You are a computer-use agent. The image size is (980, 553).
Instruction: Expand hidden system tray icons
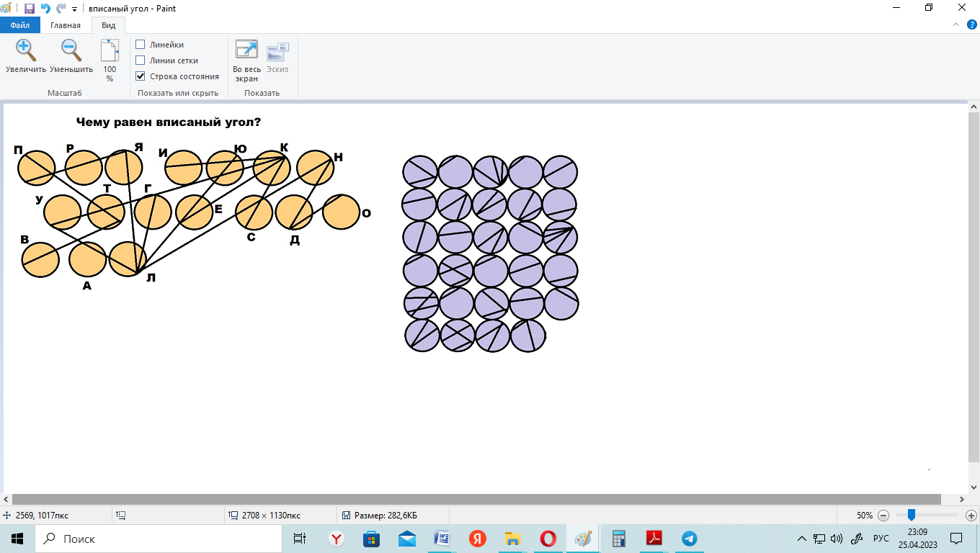coord(801,539)
